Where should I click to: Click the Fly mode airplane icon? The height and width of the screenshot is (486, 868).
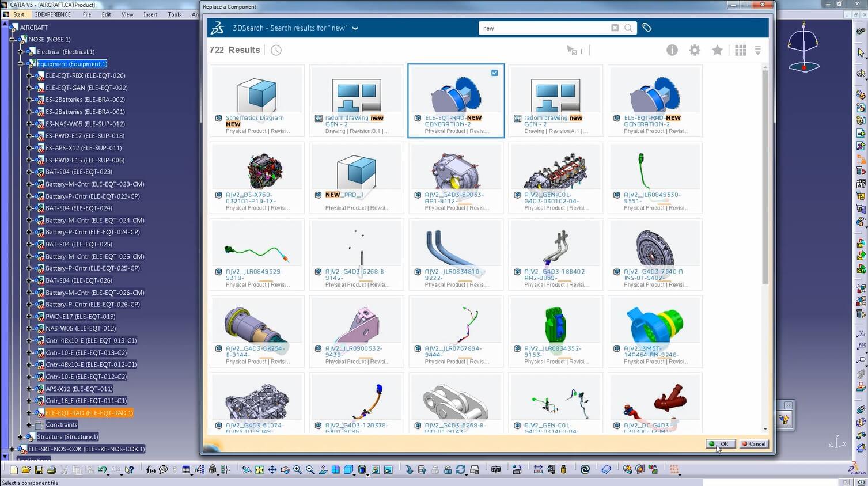pyautogui.click(x=247, y=470)
